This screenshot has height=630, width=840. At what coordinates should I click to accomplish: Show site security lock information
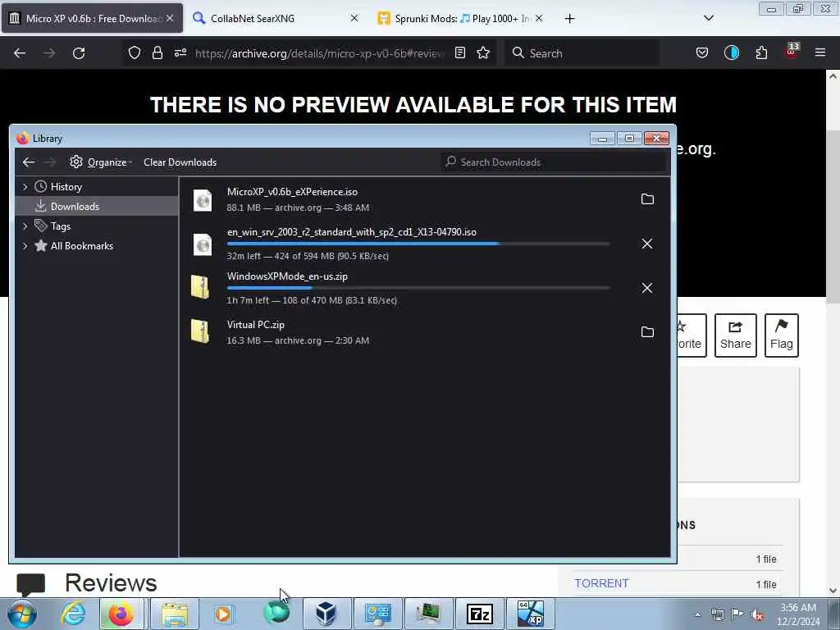coord(157,53)
